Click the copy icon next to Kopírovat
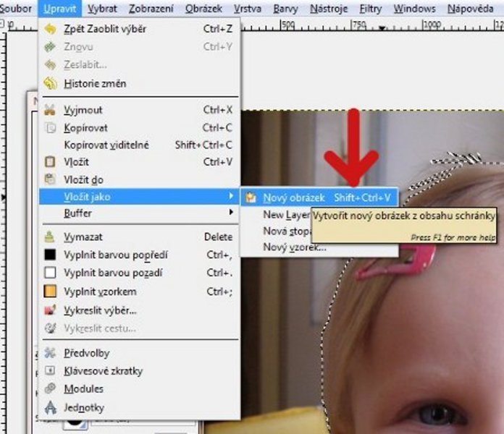The image size is (504, 434). 50,128
